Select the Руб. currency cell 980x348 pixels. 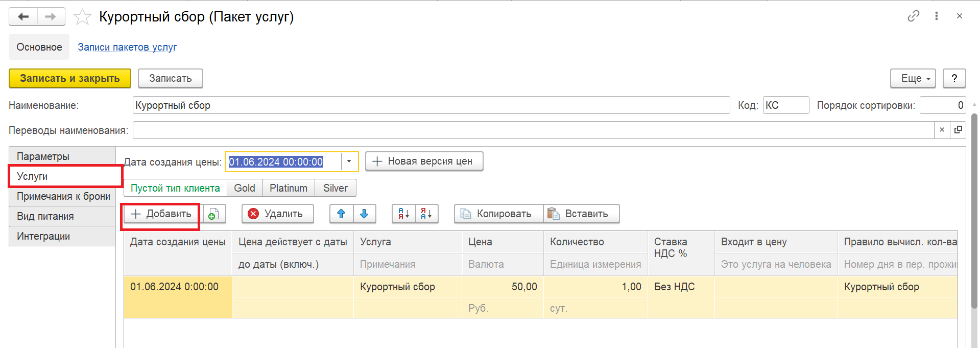[x=503, y=308]
